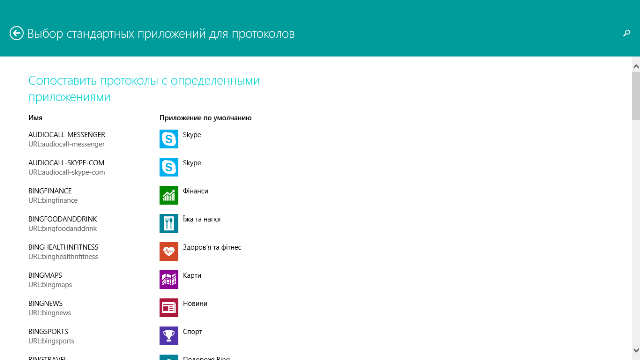Go back using the back arrow
Image resolution: width=640 pixels, height=360 pixels.
tap(16, 33)
